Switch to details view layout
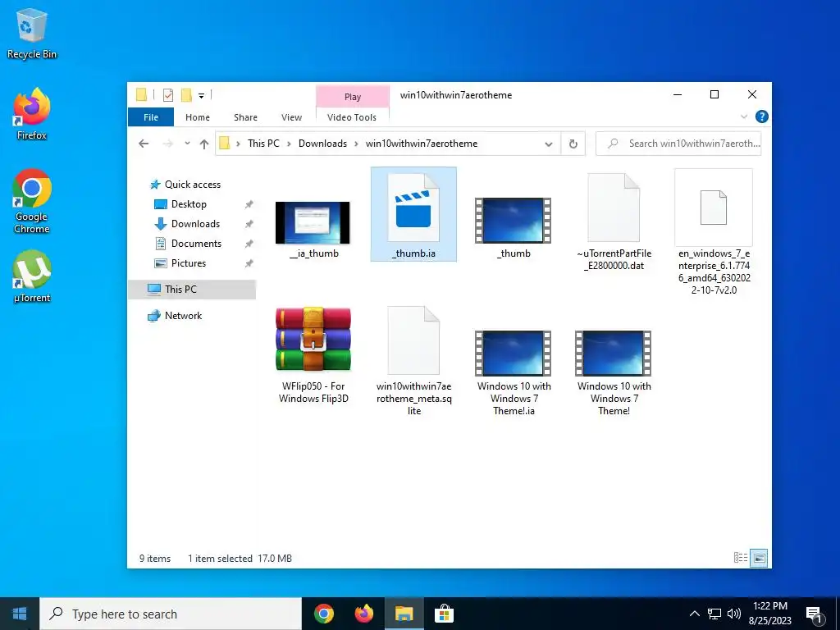This screenshot has height=630, width=840. pos(741,558)
